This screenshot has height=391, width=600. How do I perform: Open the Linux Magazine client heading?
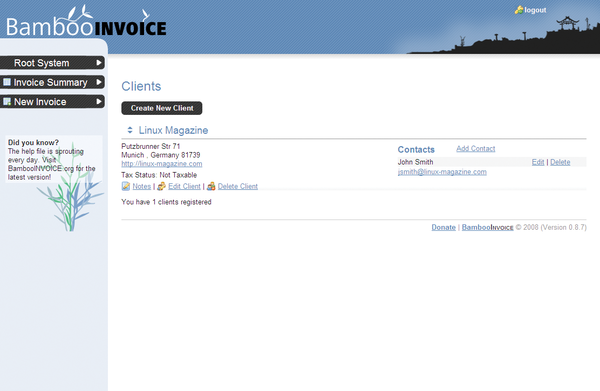(x=173, y=130)
